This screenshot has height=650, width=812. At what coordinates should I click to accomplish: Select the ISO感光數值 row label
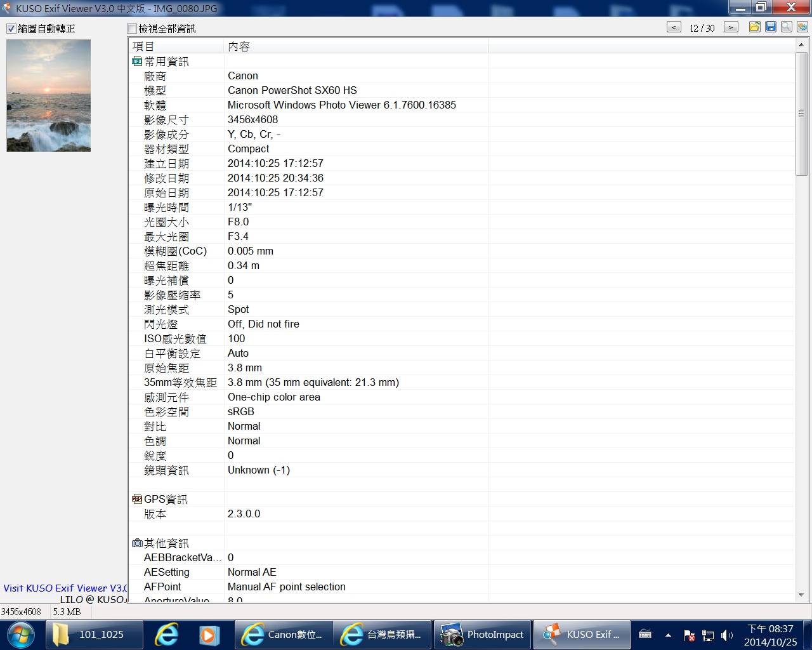click(175, 339)
